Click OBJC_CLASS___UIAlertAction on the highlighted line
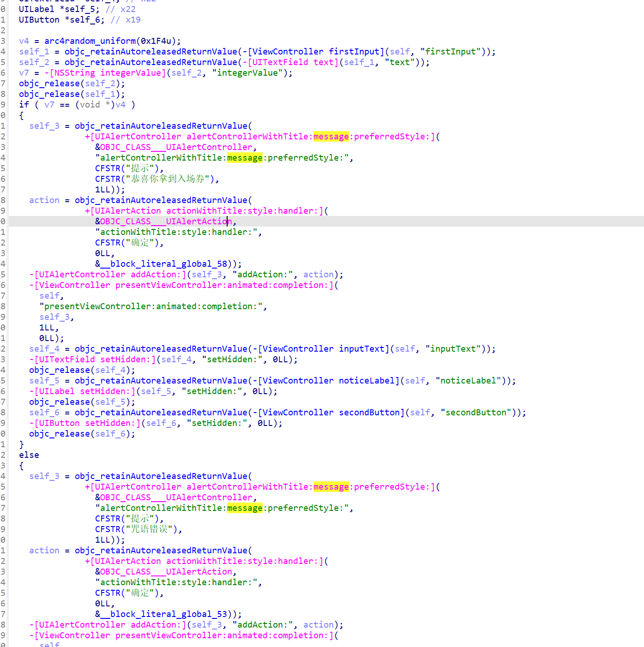This screenshot has width=644, height=647. (x=166, y=222)
